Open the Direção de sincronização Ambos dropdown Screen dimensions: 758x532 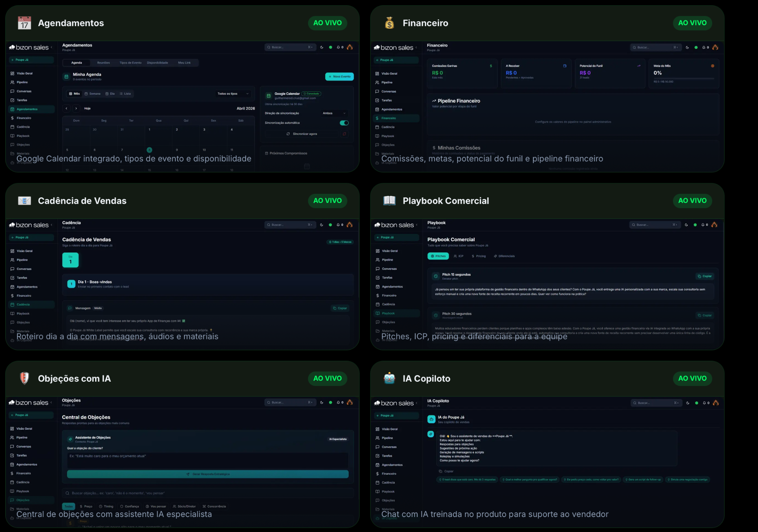(334, 113)
